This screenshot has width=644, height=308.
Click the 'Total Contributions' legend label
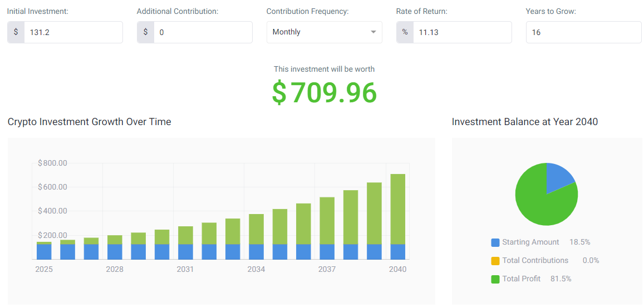pyautogui.click(x=535, y=260)
